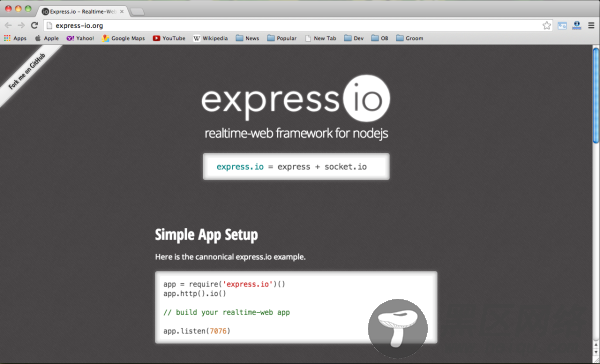Click the comment '// build your realtime-web app'
The image size is (600, 364).
click(227, 312)
